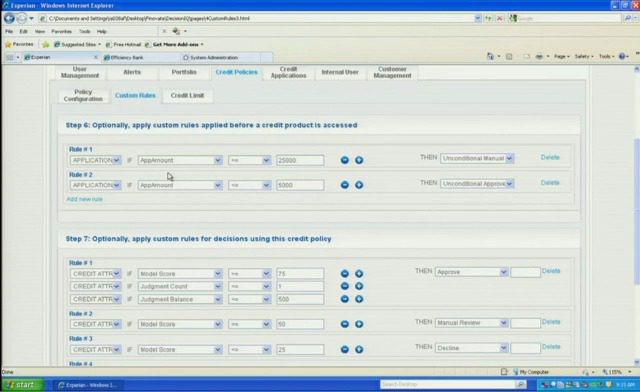Switch to the System Administration browser tab

[220, 58]
